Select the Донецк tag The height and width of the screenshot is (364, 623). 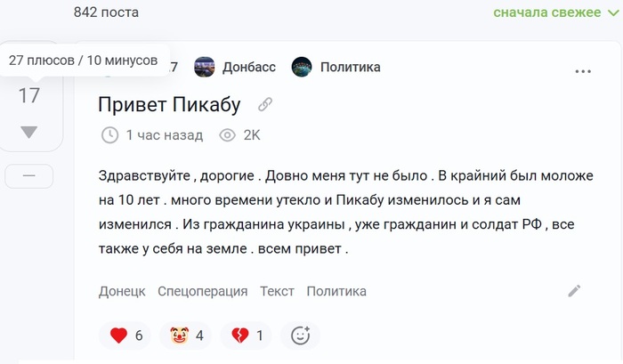click(122, 291)
